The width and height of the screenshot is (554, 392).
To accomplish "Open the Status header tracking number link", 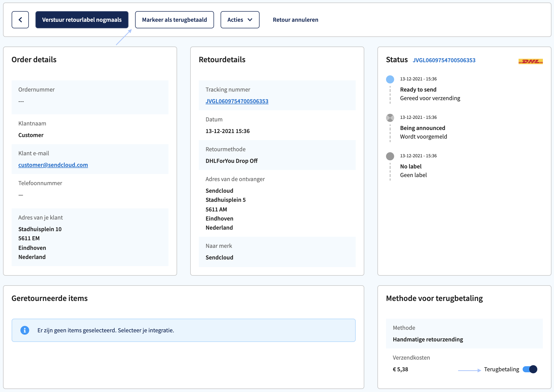I will click(444, 60).
